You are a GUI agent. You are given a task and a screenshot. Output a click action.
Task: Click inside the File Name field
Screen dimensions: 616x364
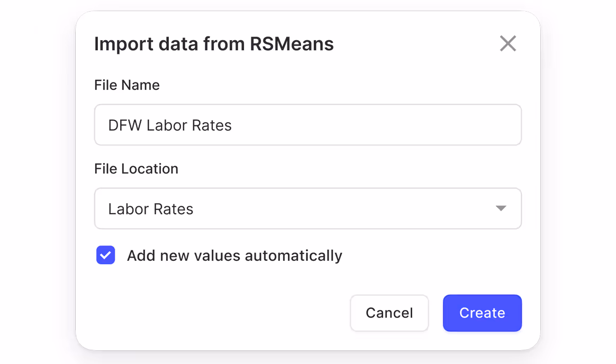(307, 125)
